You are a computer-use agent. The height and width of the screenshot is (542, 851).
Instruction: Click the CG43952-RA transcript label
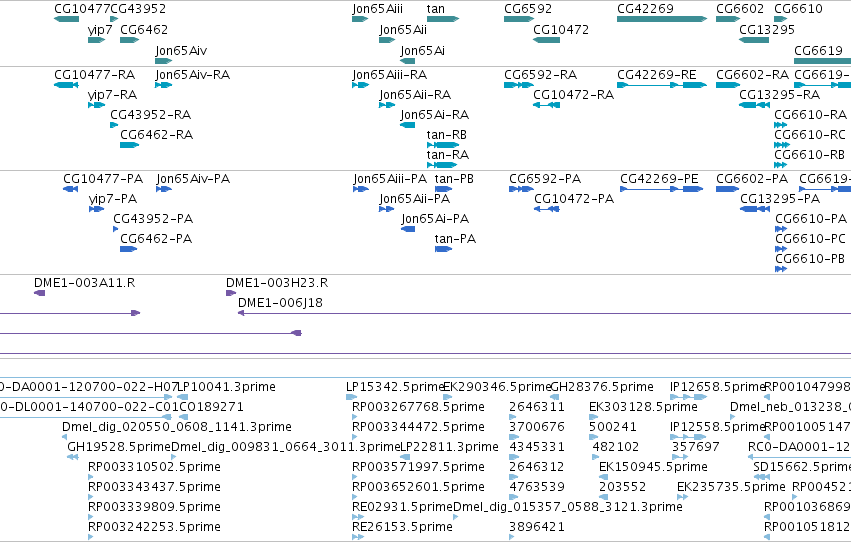[x=151, y=115]
